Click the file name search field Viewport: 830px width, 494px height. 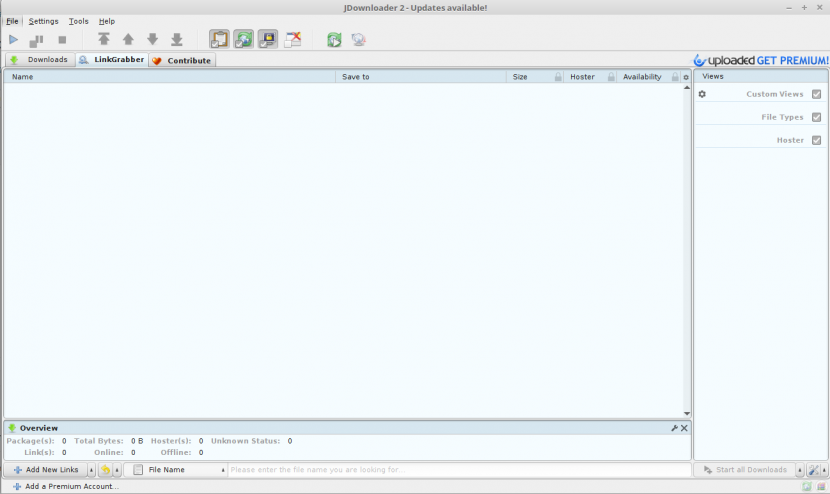tap(458, 470)
